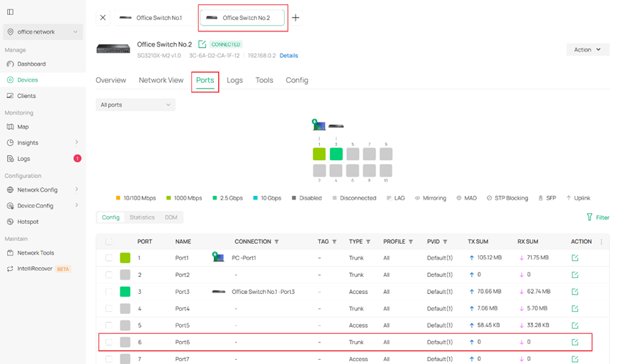Viewport: 619px width, 364px height.
Task: Select port 3 green square in diagram
Action: 336,154
